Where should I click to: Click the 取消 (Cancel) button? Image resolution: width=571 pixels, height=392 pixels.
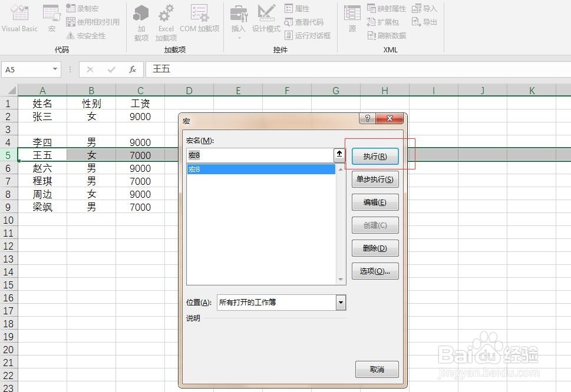377,369
